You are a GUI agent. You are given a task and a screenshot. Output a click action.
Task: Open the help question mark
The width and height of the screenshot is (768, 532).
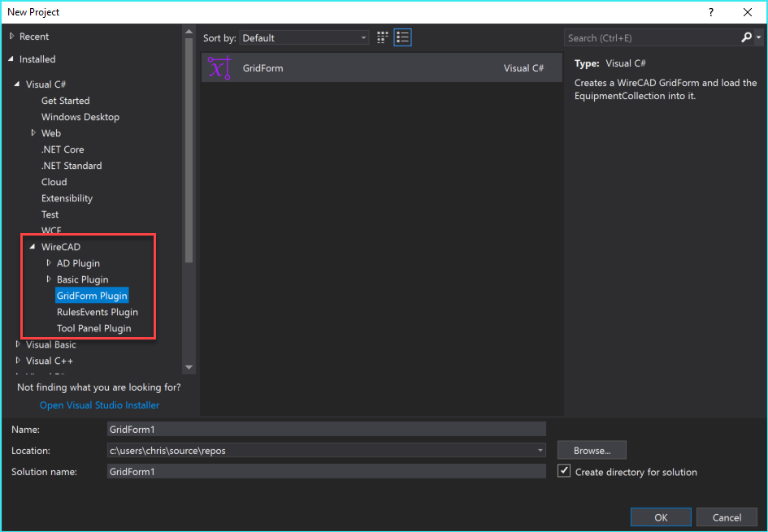[710, 13]
